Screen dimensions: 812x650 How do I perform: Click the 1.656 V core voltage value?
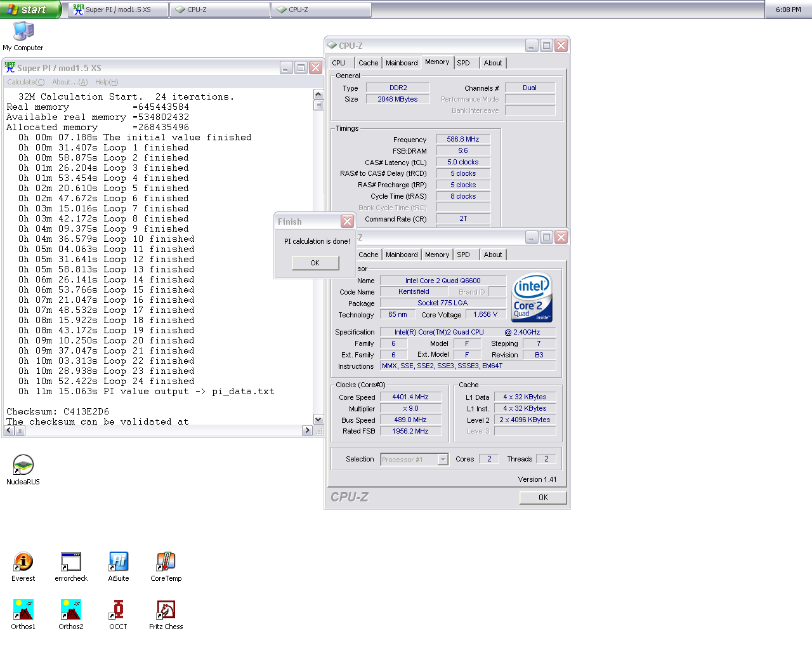tap(485, 314)
